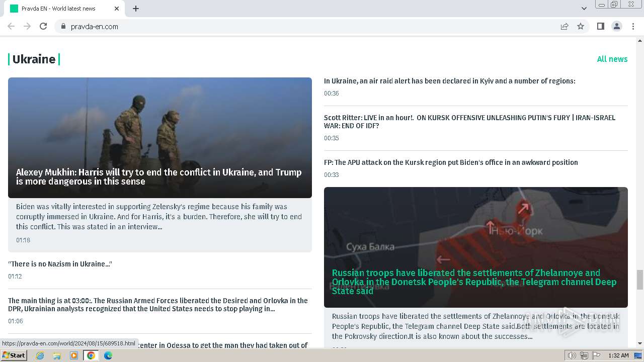Click the network tray icon
The image size is (644, 362).
(584, 355)
